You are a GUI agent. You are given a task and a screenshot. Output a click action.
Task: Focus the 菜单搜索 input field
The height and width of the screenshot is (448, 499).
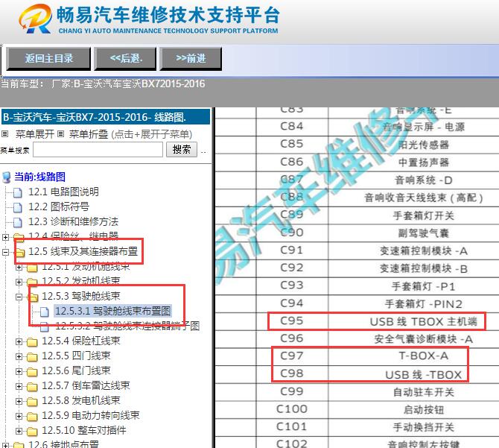[x=98, y=149]
